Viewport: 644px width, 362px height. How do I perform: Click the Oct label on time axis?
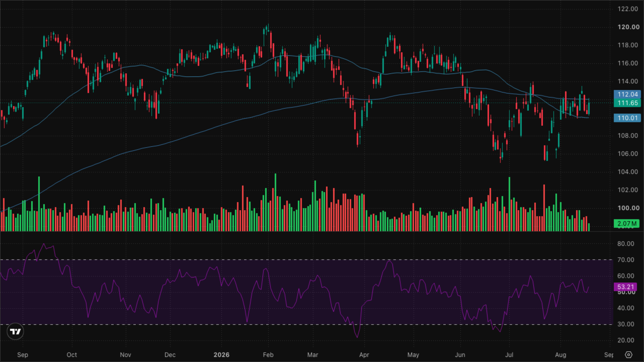tap(72, 355)
